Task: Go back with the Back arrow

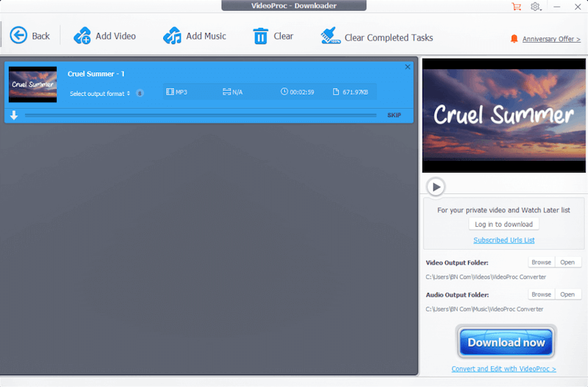Action: click(18, 35)
